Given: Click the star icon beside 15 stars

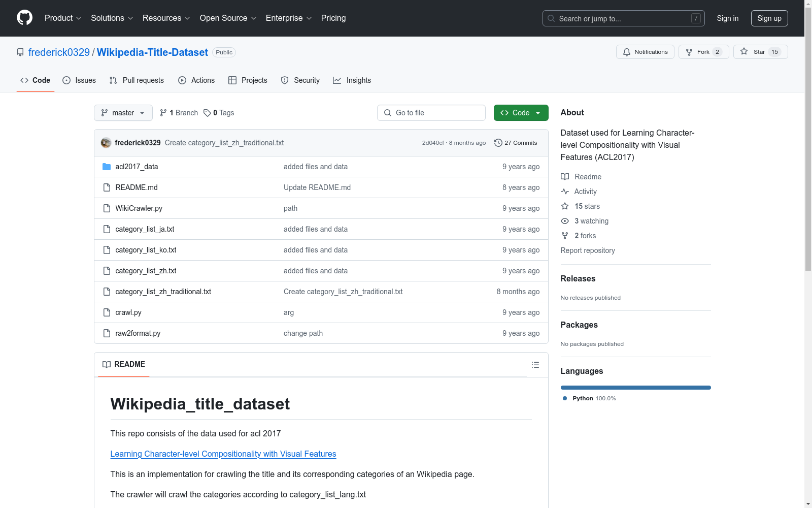Looking at the screenshot, I should coord(565,206).
